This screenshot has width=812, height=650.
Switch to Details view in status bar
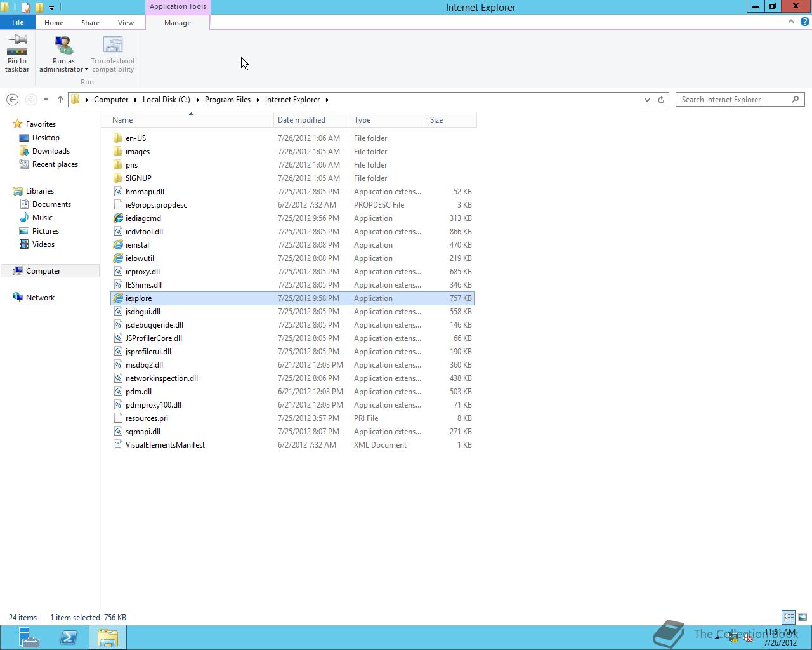click(x=789, y=617)
